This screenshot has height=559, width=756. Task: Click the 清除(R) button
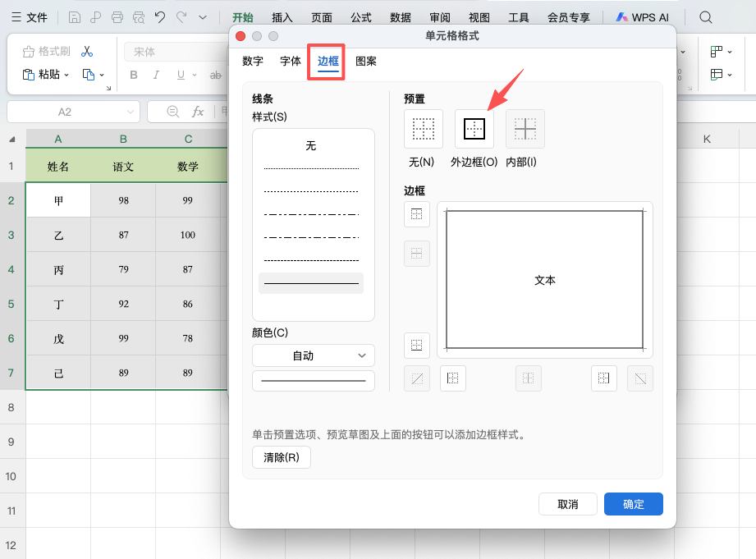[x=282, y=457]
